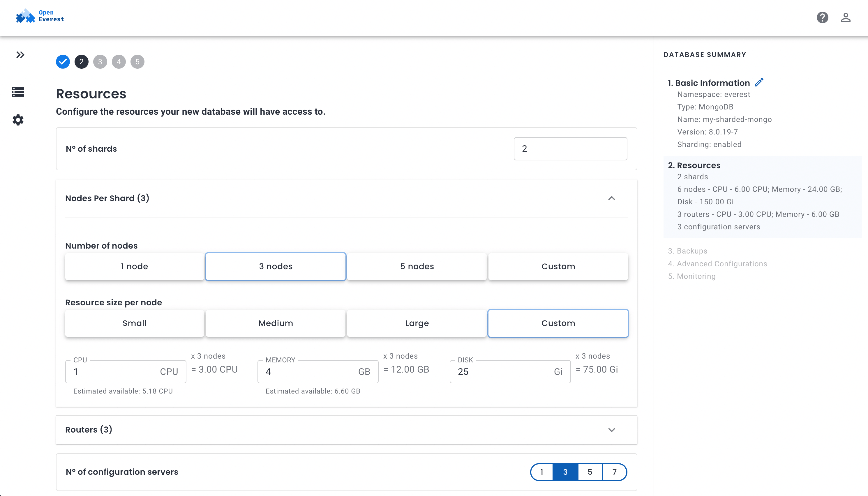Choose Custom number of nodes

click(x=558, y=266)
